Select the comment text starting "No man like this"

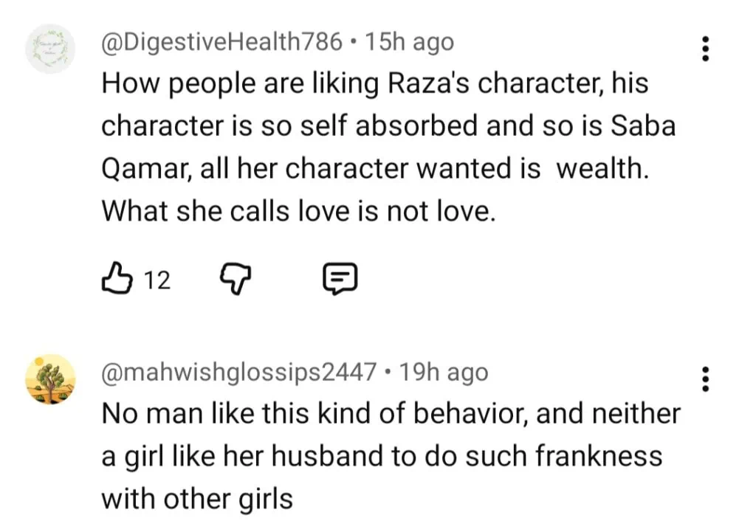pyautogui.click(x=390, y=414)
